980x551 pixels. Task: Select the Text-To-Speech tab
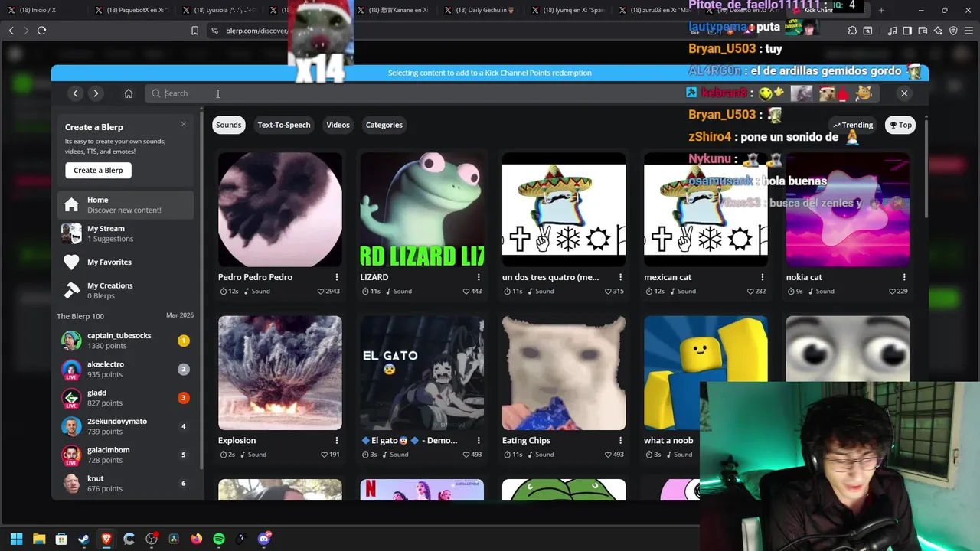click(x=284, y=125)
